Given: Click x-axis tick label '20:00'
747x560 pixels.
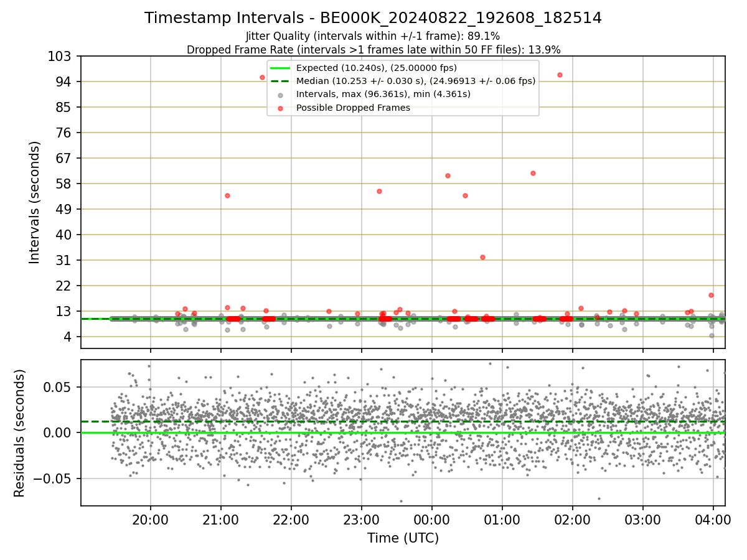Looking at the screenshot, I should point(151,520).
